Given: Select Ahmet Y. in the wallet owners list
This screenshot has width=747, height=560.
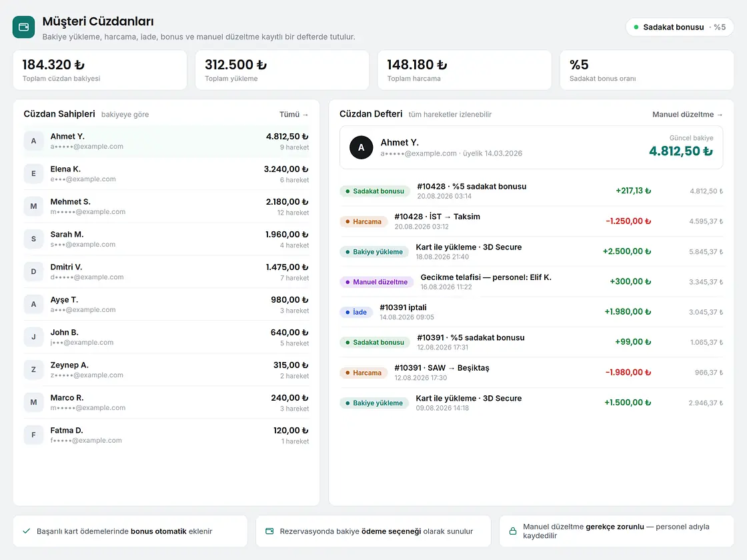Looking at the screenshot, I should tap(166, 141).
